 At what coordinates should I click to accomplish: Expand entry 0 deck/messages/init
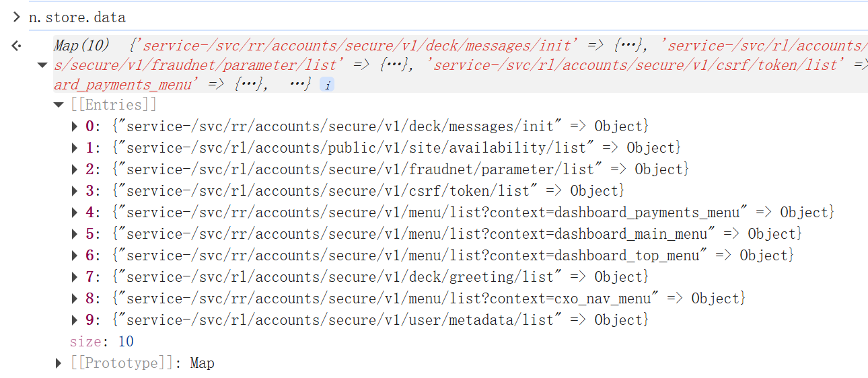[75, 126]
